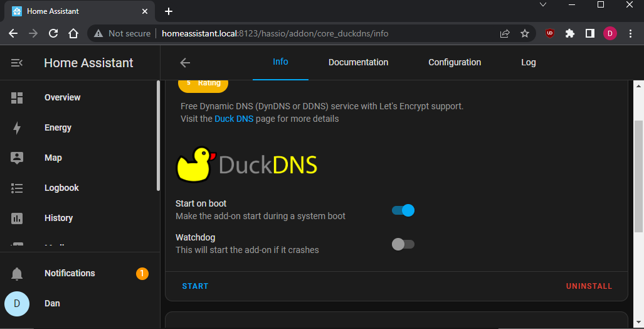Open Logbook in sidebar
Image resolution: width=644 pixels, height=329 pixels.
point(61,188)
